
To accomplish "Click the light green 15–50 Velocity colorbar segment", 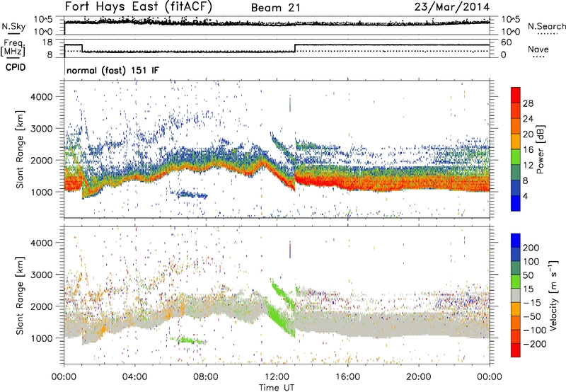I will point(516,282).
